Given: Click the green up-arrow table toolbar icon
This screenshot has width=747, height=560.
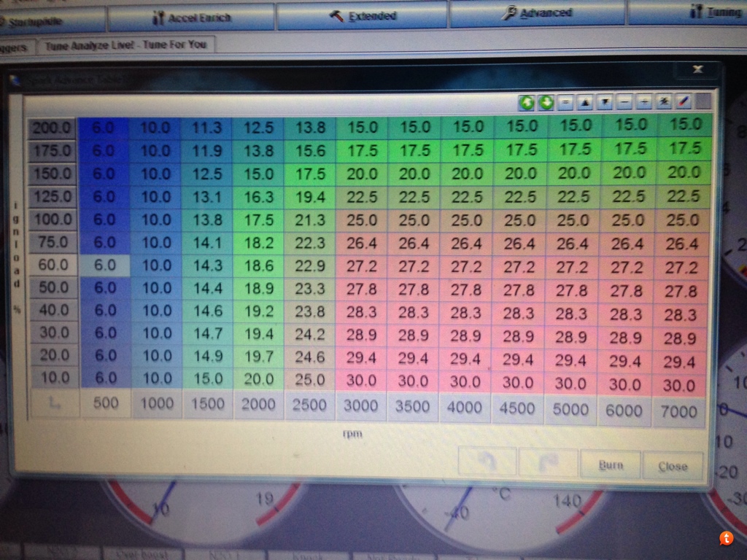Looking at the screenshot, I should (527, 102).
